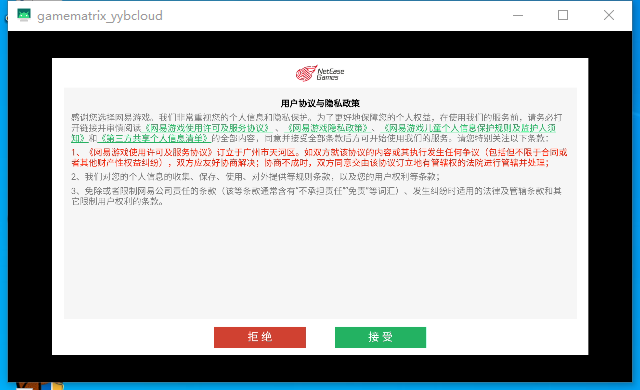Click clause 2 about personal information collection

tap(256, 177)
